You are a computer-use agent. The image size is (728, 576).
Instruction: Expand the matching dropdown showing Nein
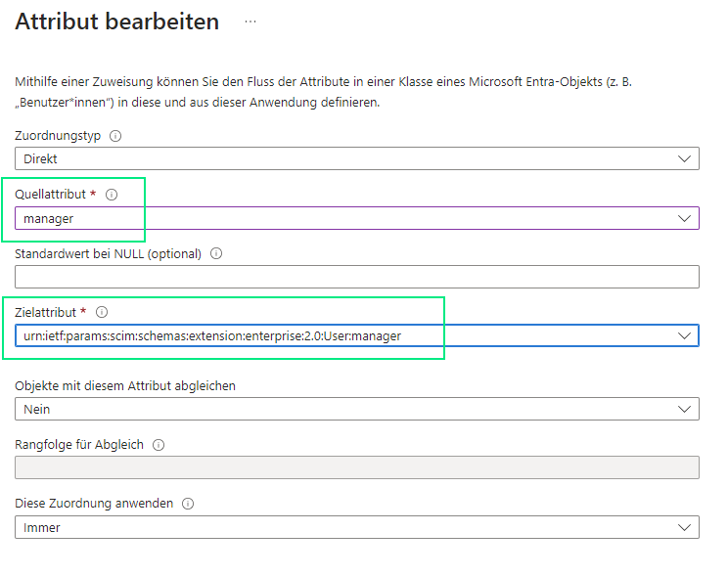[357, 409]
